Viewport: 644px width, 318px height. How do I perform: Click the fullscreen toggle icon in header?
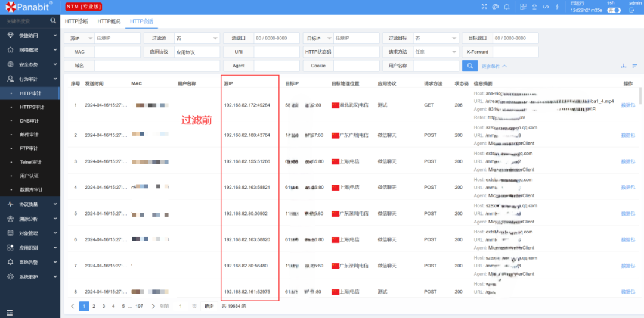484,7
